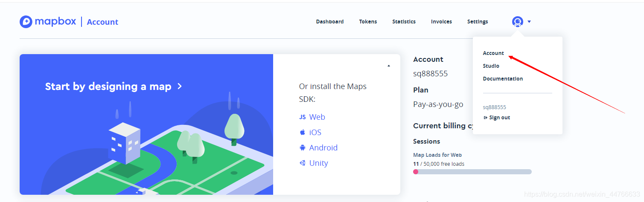Click Start by designing a map
This screenshot has width=644, height=202.
[x=108, y=87]
